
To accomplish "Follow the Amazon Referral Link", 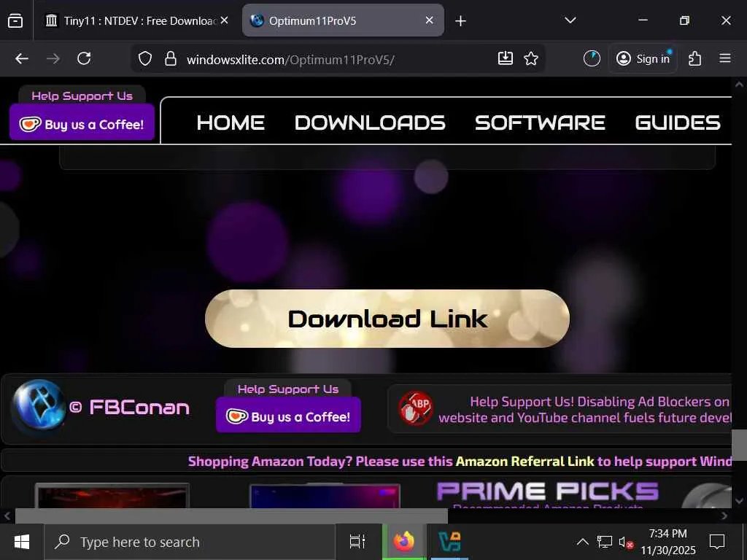I will [525, 462].
